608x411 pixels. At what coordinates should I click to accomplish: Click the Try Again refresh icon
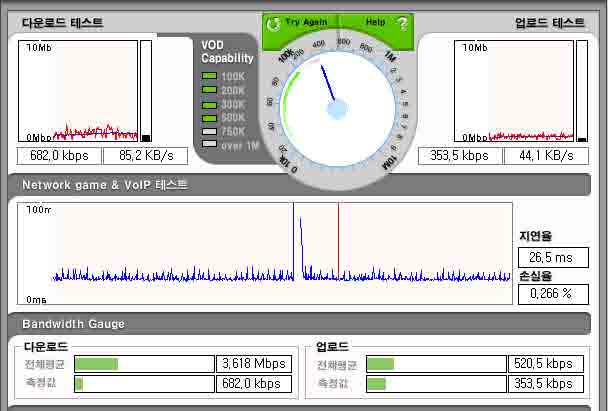[x=273, y=24]
